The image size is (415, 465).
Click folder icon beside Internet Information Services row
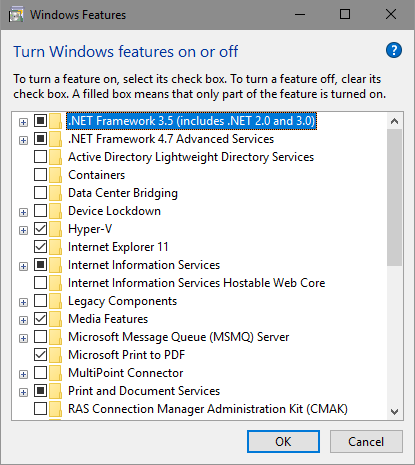[55, 265]
